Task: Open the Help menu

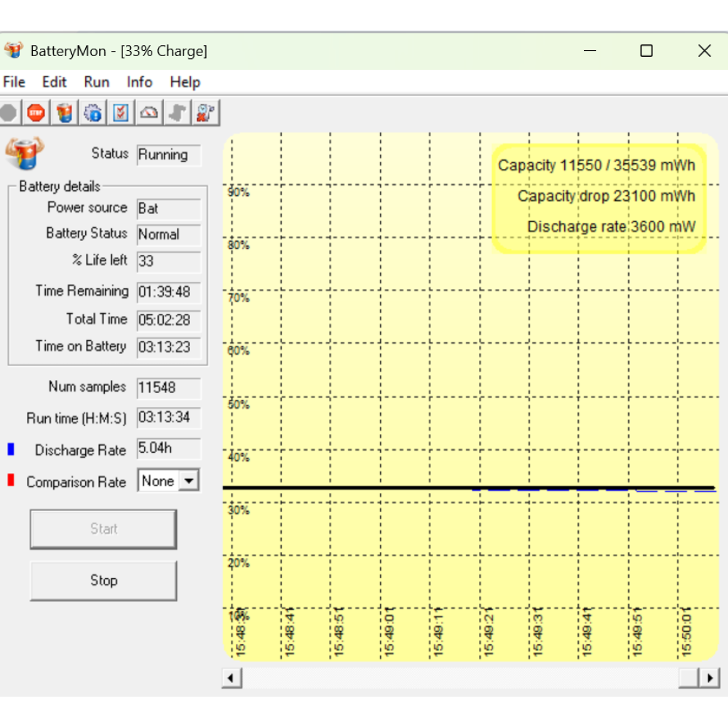Action: [x=185, y=82]
